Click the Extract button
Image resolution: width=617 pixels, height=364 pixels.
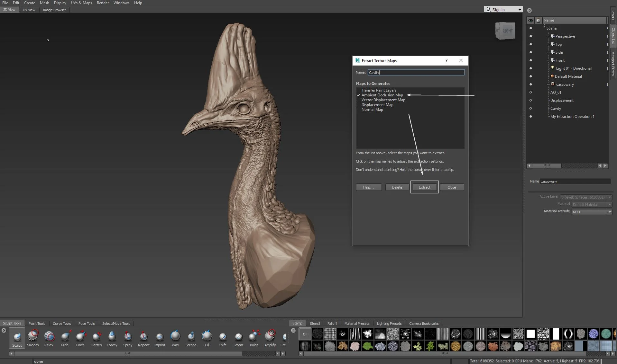tap(424, 187)
